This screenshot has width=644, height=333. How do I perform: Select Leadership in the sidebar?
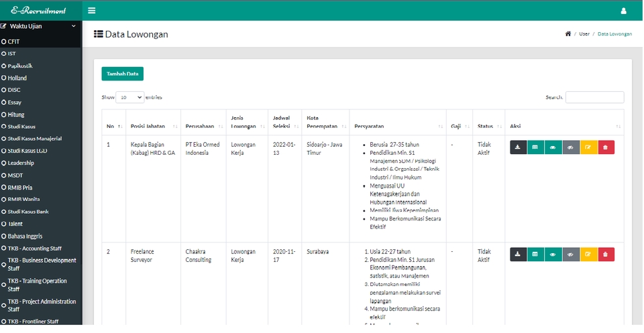41,163
